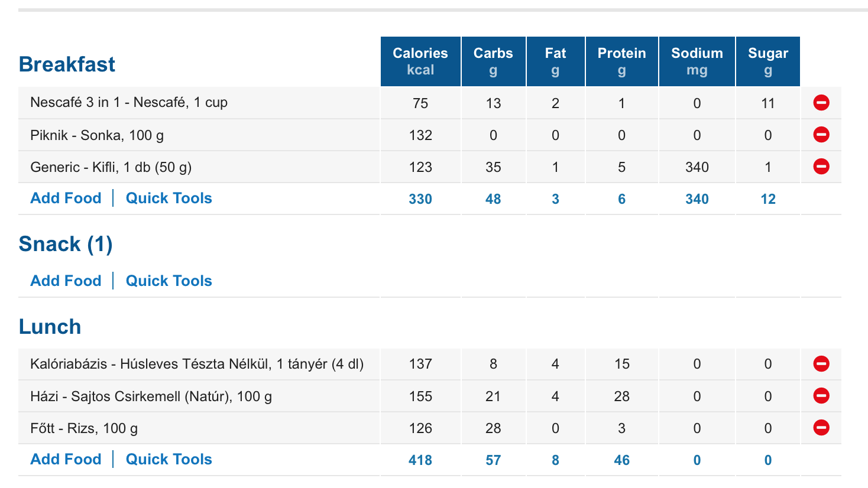Edit the Házi Sajtos Csirkemell entry

(151, 396)
